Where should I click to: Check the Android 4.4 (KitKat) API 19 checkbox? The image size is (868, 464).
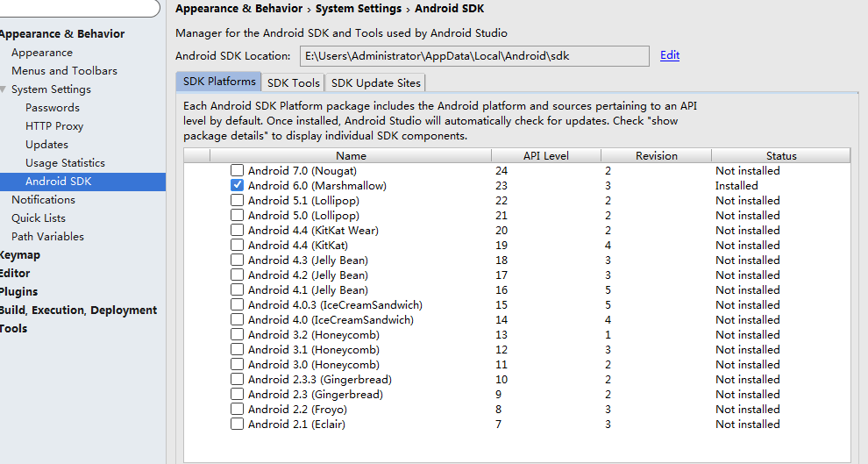coord(237,246)
